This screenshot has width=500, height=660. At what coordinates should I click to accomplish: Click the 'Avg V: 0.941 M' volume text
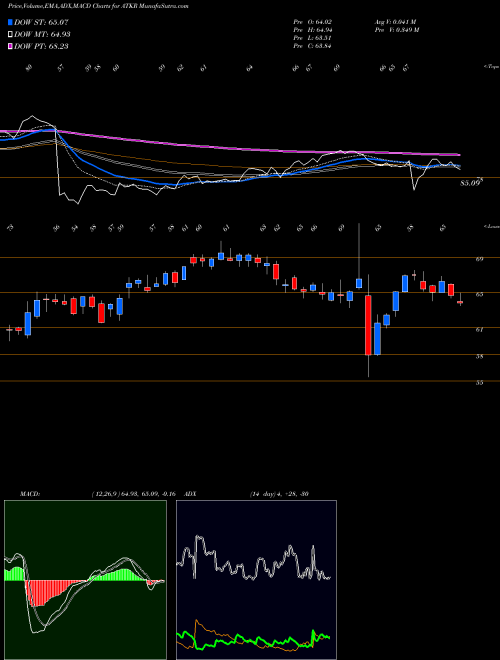click(x=397, y=22)
